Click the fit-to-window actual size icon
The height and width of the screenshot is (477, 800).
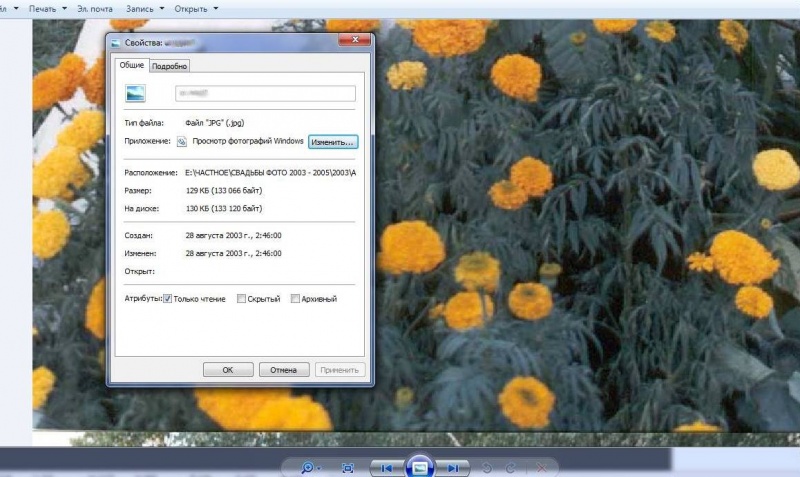(x=348, y=468)
